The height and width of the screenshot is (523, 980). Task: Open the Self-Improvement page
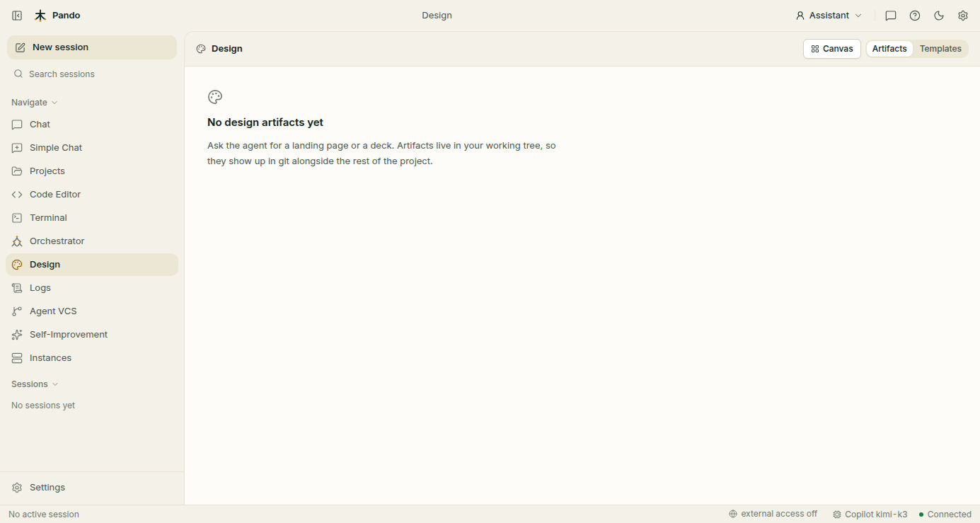[x=92, y=335]
